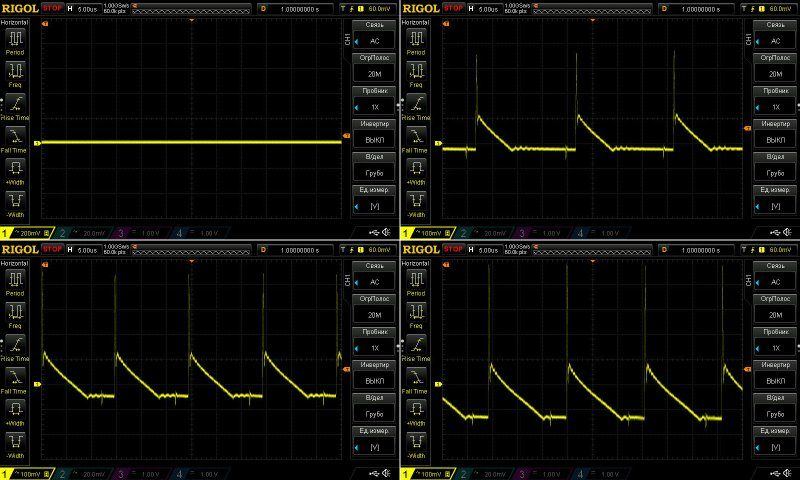800x480 pixels.
Task: Click the Period measurement icon in top-left scope
Action: point(15,39)
